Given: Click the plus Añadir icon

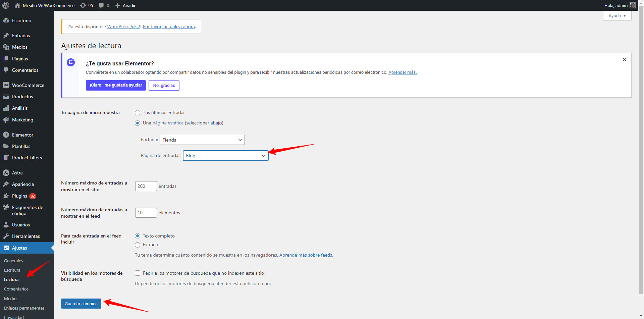Looking at the screenshot, I should click(x=118, y=5).
